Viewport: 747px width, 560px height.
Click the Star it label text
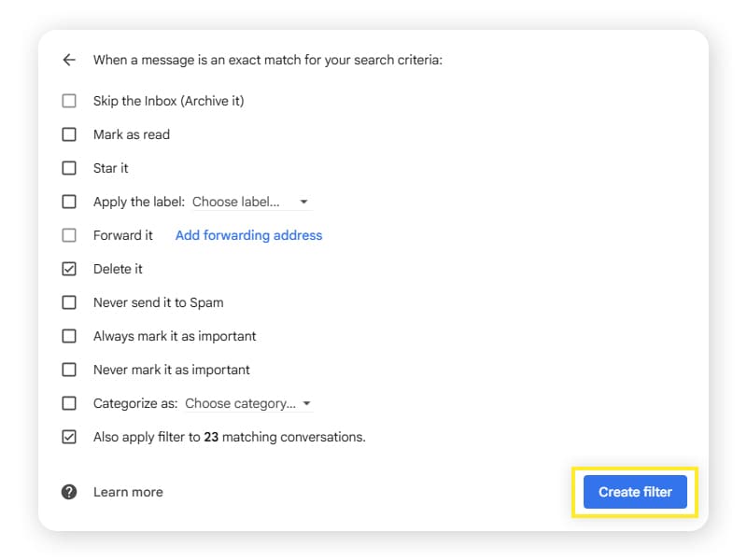110,168
